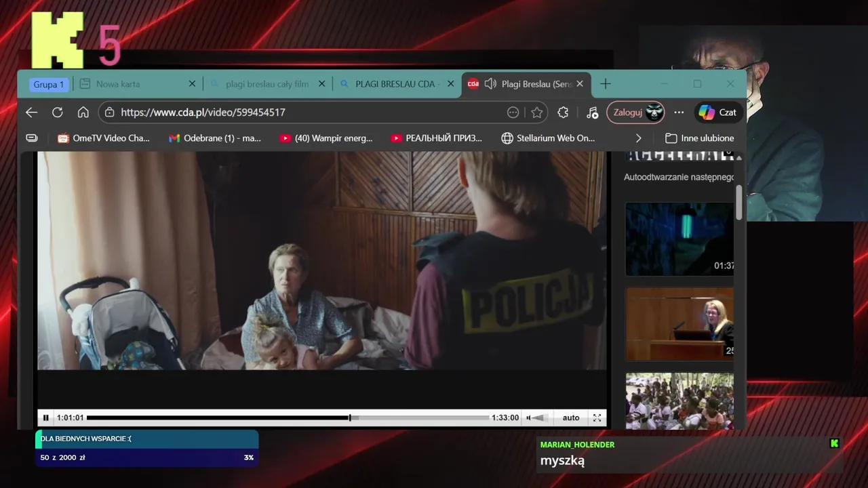
Task: Click the Zaloguj profile button
Action: pyautogui.click(x=635, y=113)
